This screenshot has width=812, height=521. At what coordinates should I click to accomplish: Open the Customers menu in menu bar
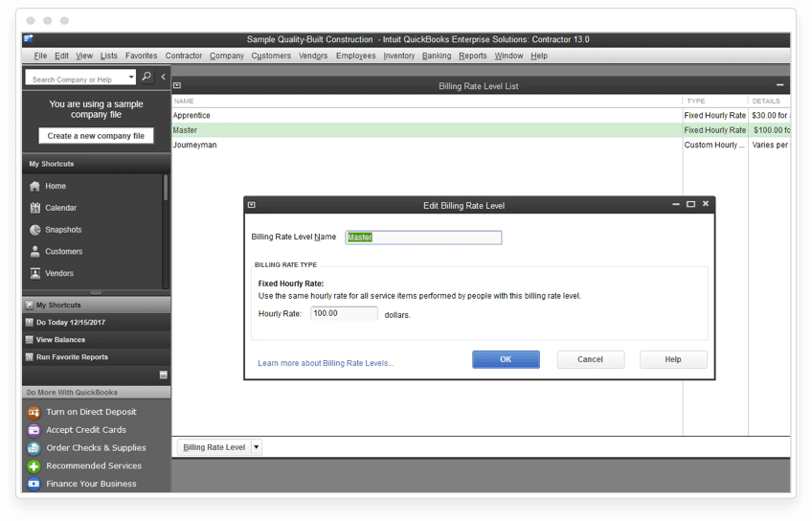(x=271, y=56)
